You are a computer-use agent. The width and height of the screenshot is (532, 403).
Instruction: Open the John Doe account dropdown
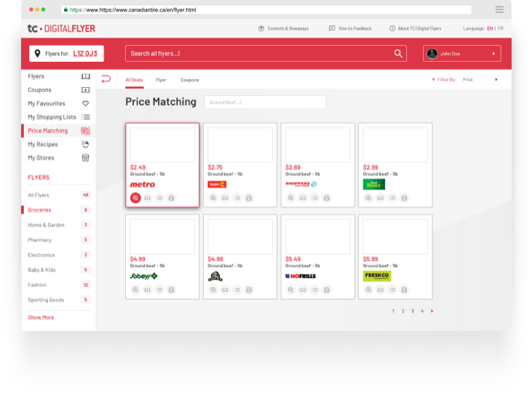463,53
